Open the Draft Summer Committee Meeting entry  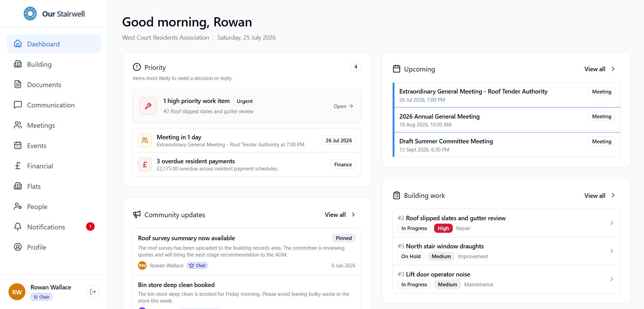(x=507, y=145)
